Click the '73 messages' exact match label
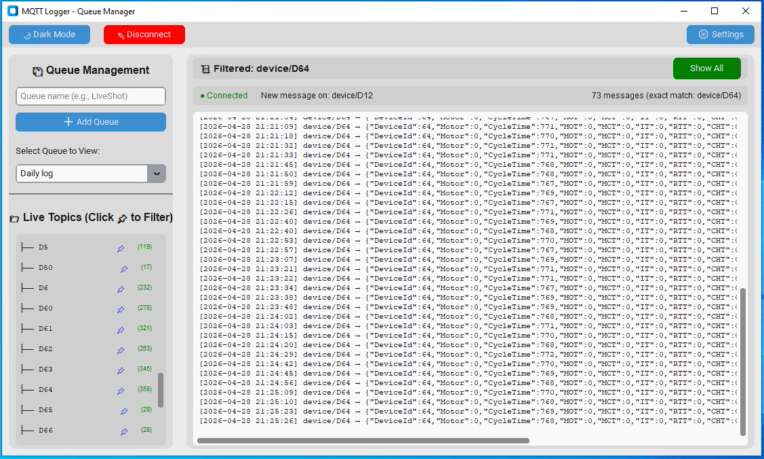Viewport: 764px width, 459px height. pos(666,96)
